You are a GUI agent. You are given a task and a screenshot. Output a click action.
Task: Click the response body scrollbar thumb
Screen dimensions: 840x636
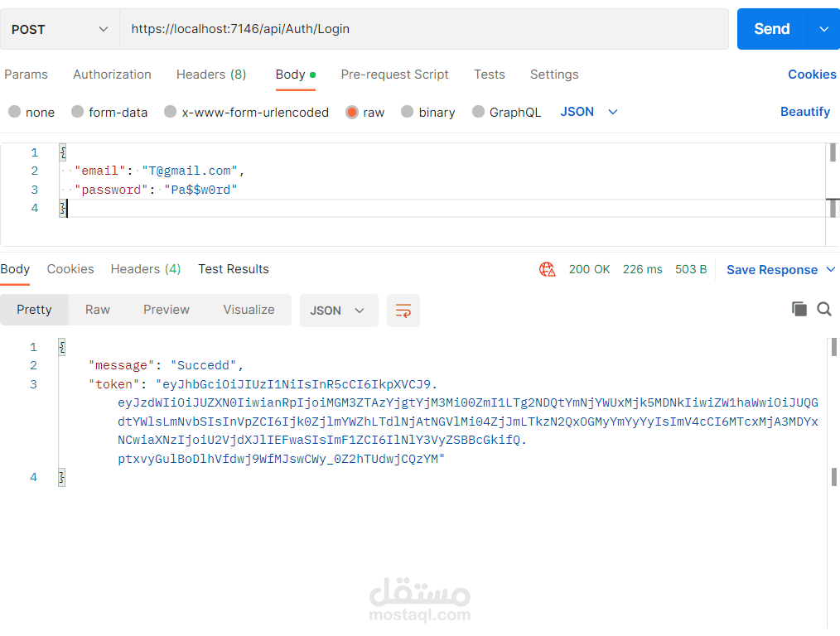(833, 347)
